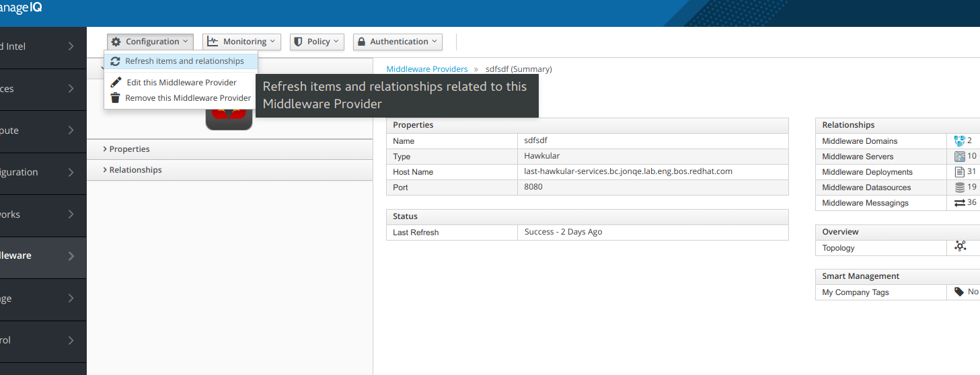Click the Middleware Servers icon in Relationships
Image resolution: width=980 pixels, height=375 pixels.
959,157
